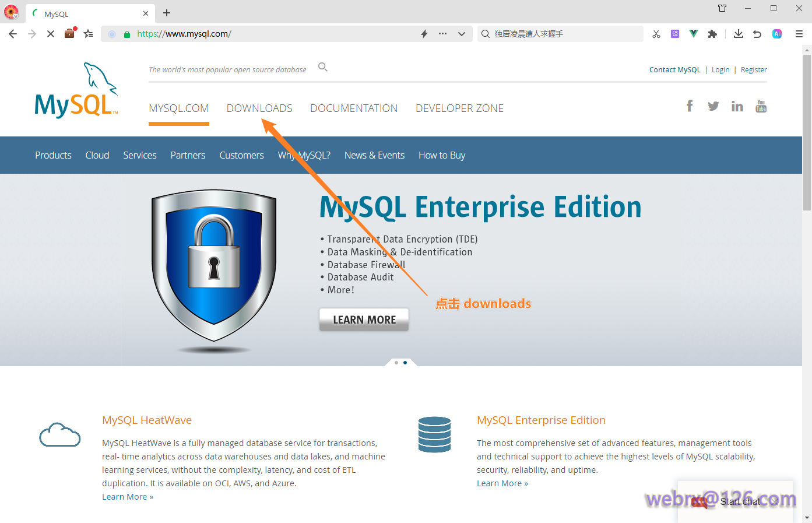Stop page loading with X button
812x523 pixels.
(x=51, y=34)
